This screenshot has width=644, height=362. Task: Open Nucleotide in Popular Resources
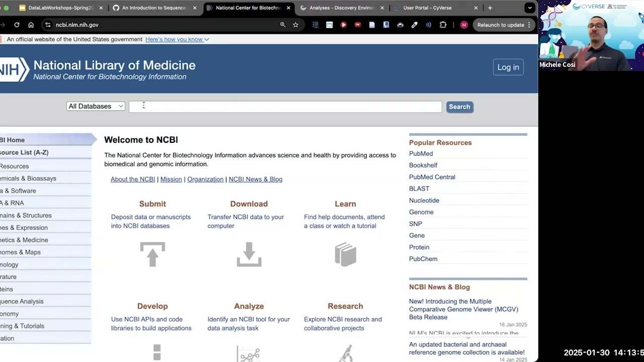[424, 200]
